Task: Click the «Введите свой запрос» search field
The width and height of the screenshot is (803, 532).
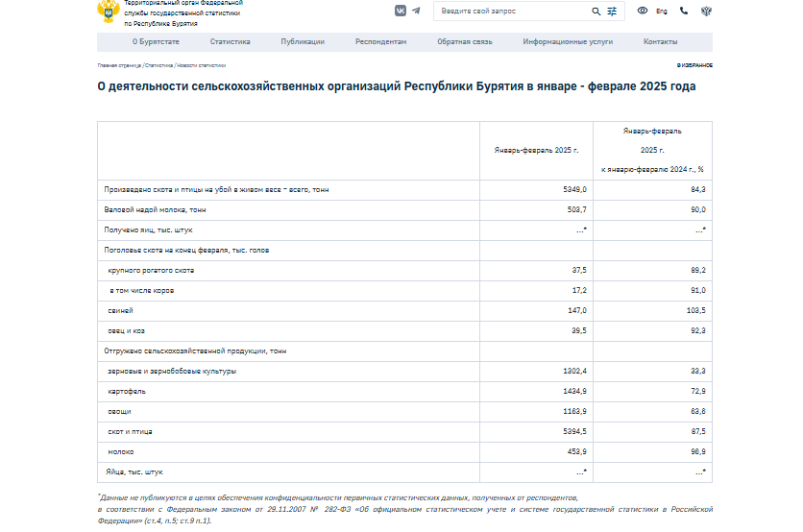Action: (511, 11)
